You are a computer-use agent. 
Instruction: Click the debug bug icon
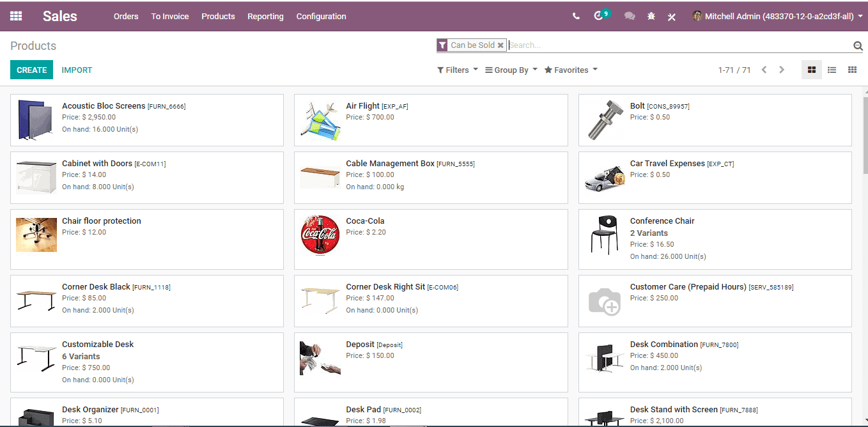coord(651,16)
